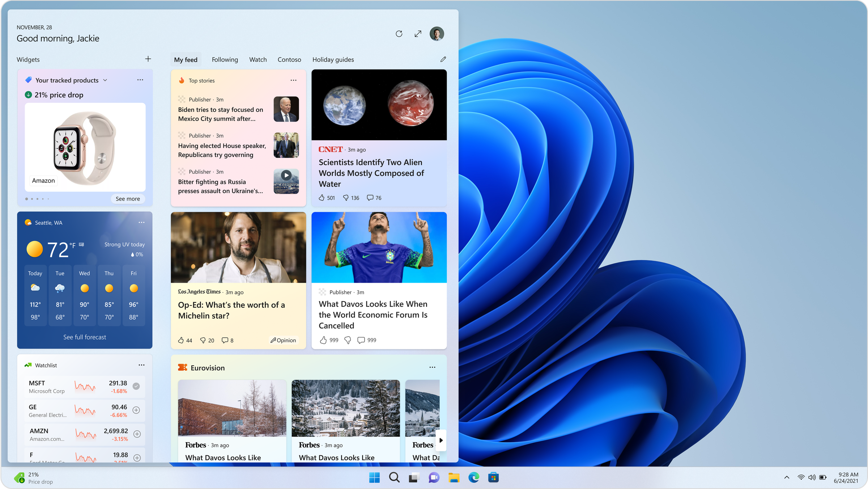This screenshot has width=868, height=489.
Task: Open taskbar Search
Action: (394, 478)
